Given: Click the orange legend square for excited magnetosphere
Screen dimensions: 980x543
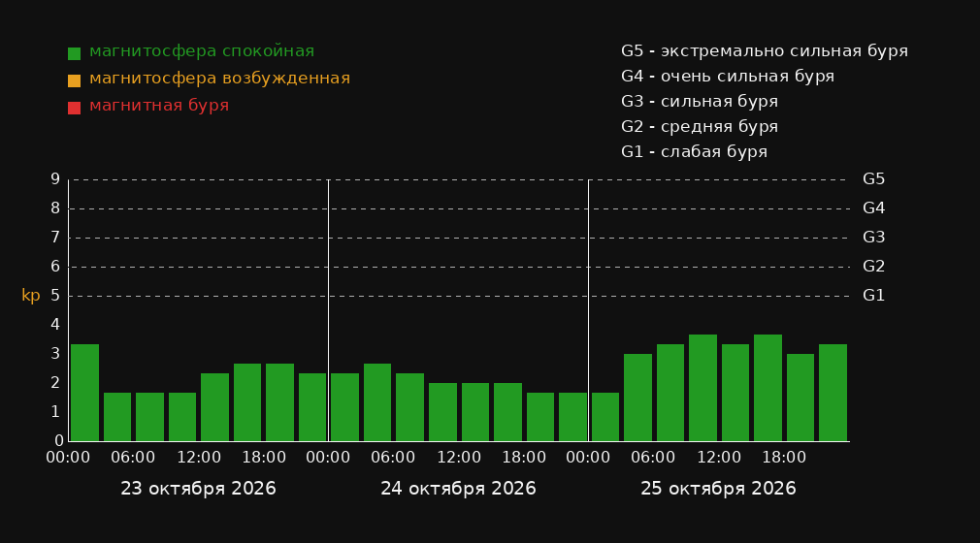Looking at the screenshot, I should 74,80.
